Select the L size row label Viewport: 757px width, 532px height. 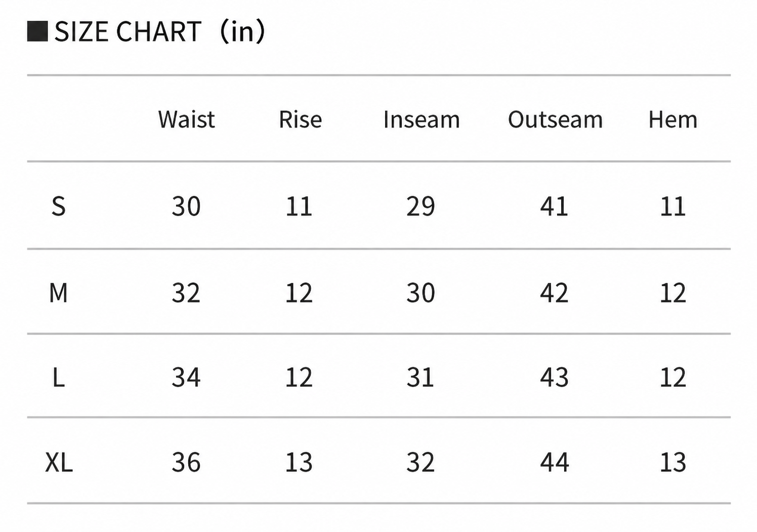(59, 377)
